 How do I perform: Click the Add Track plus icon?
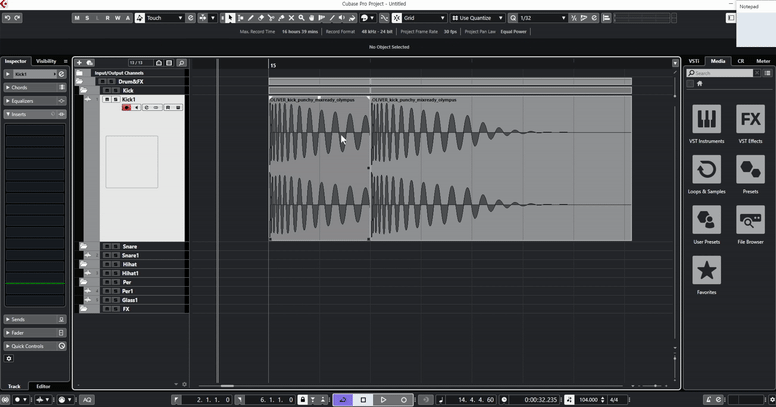point(79,63)
